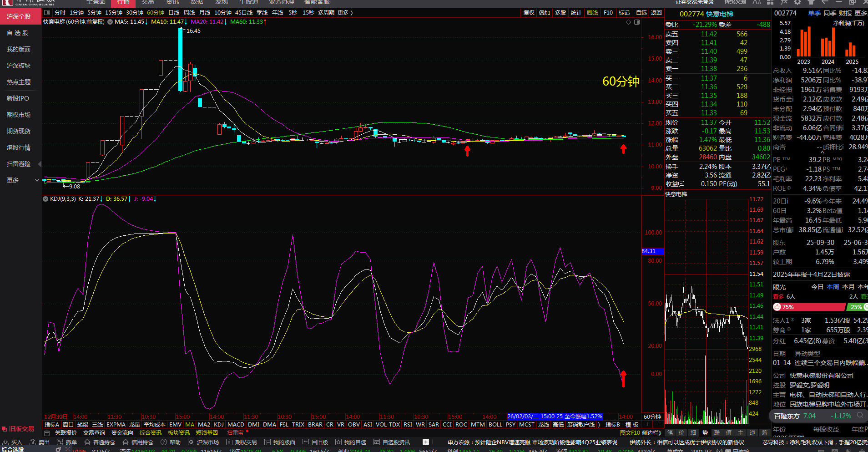868x452 pixels.
Task: Open the 图文F10 link
Action: click(x=630, y=433)
